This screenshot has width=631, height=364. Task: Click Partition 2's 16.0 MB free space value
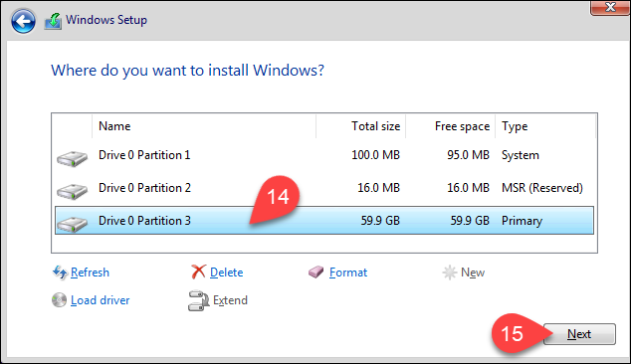point(468,188)
